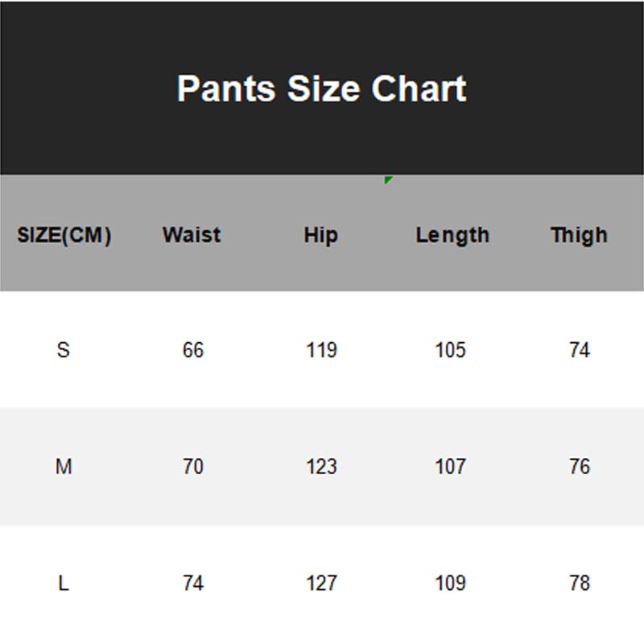Click the green corner marker above Length
The width and height of the screenshot is (644, 644).
pyautogui.click(x=388, y=180)
